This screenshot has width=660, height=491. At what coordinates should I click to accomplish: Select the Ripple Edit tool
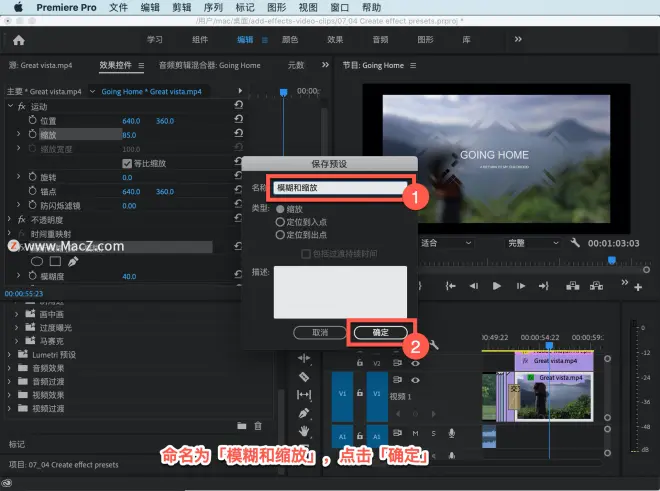click(x=304, y=358)
